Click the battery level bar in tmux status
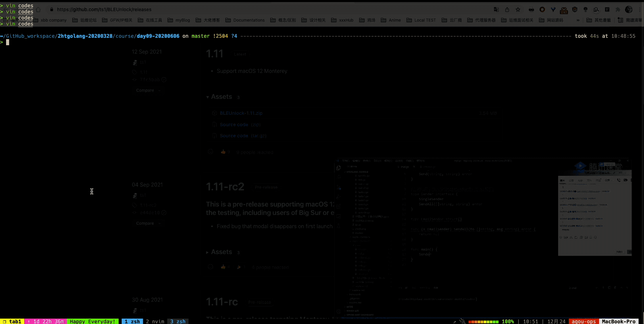Viewport: 644px width, 324px height. 483,322
